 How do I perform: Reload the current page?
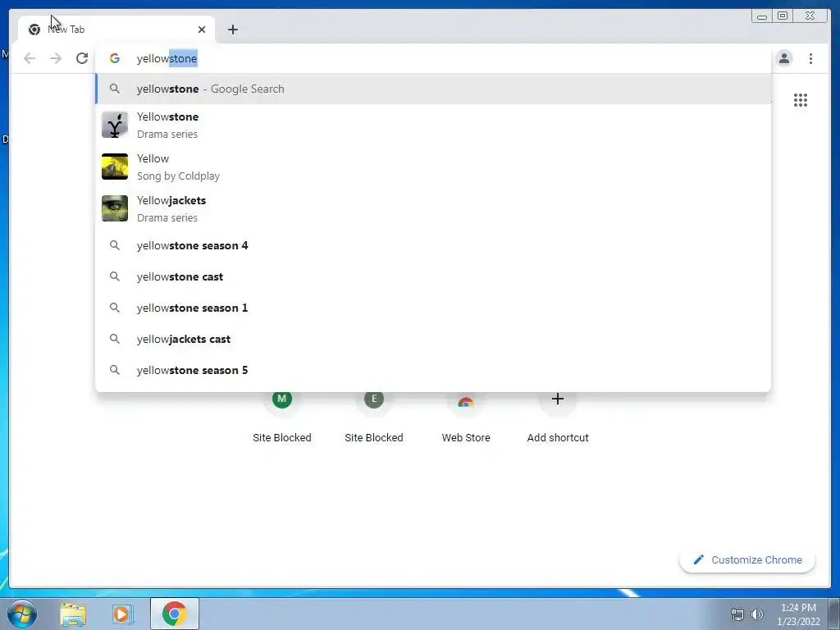point(82,58)
